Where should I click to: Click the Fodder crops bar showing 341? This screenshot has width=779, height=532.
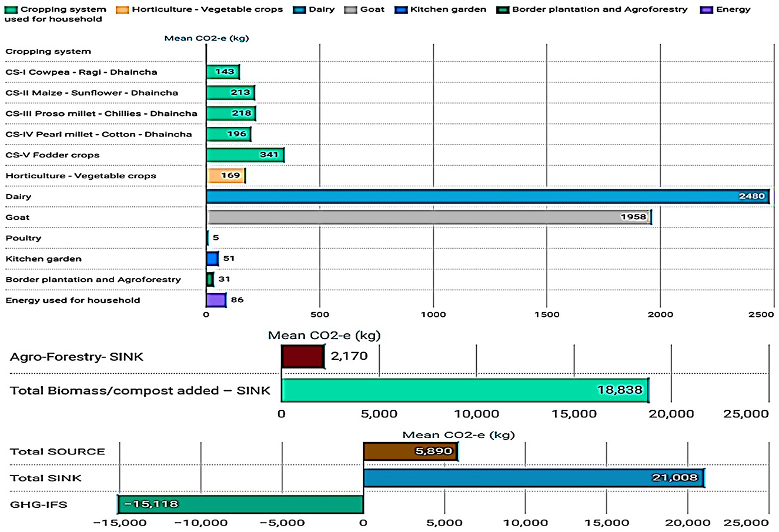pyautogui.click(x=245, y=155)
